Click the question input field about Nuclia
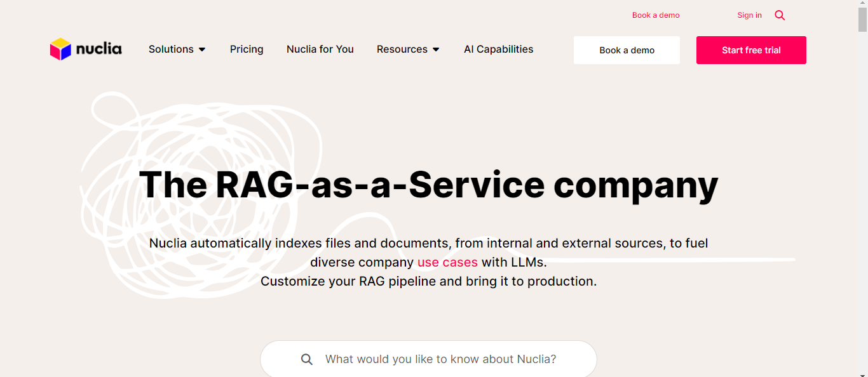Viewport: 868px width, 377px height. coord(445,359)
